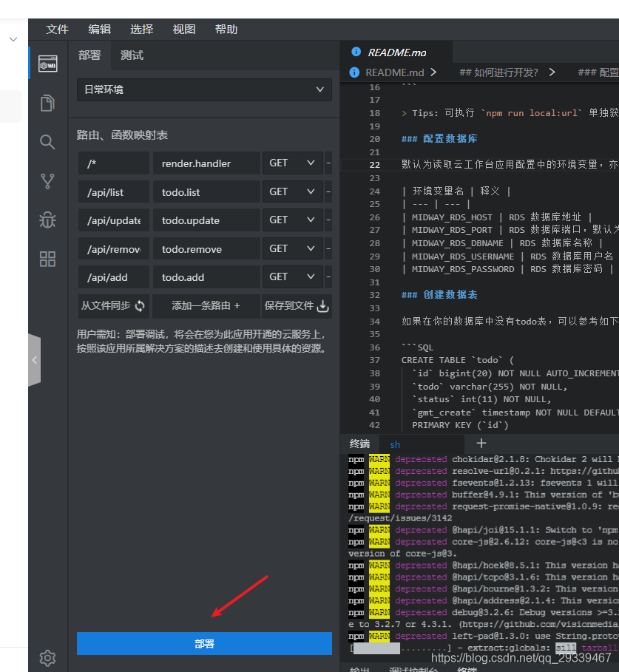
Task: Expand the chevron in the far-left panel
Action: pyautogui.click(x=13, y=39)
